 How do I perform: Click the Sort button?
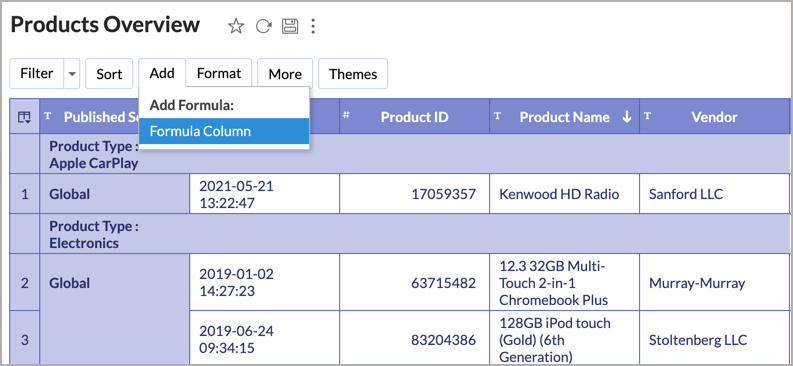point(109,74)
